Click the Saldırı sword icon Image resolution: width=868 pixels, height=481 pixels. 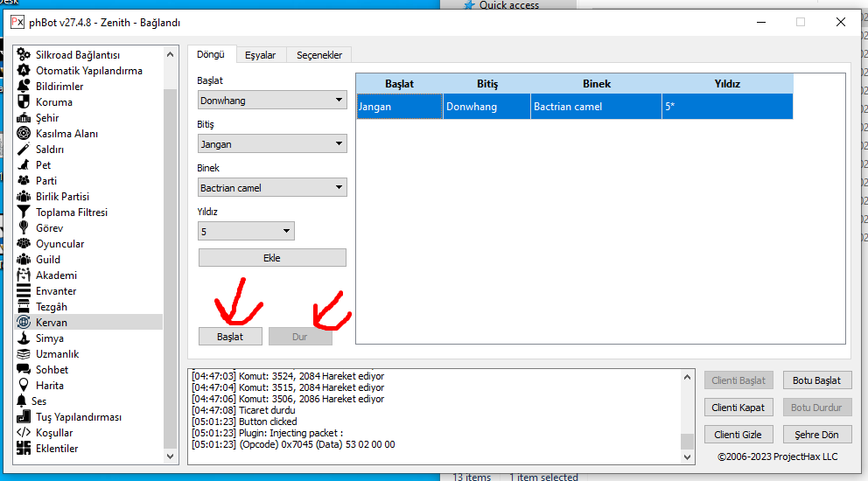point(24,150)
